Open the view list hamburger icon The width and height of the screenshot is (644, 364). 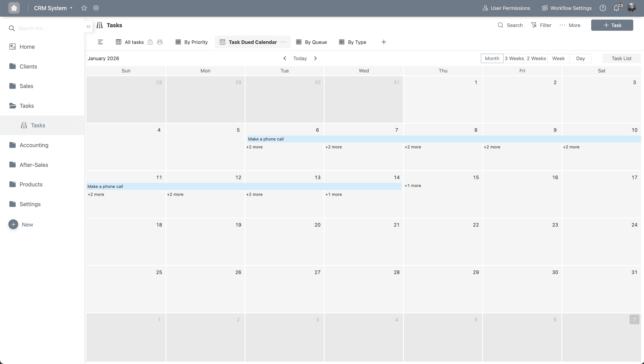click(x=100, y=42)
